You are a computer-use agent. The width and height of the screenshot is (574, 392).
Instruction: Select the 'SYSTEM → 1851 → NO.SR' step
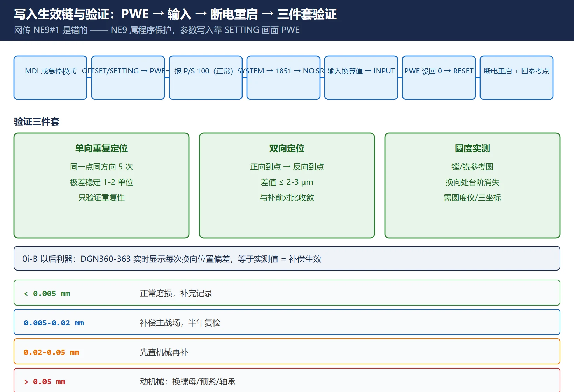click(x=283, y=78)
